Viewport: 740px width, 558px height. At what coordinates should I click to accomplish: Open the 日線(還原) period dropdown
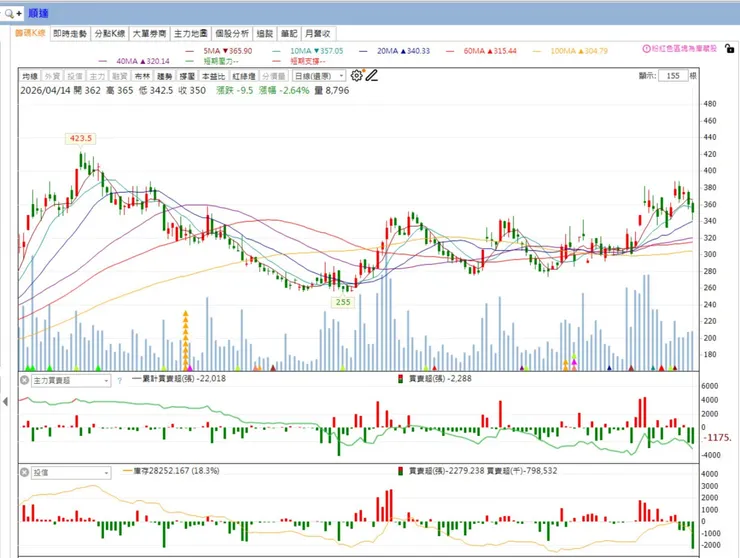[x=319, y=76]
